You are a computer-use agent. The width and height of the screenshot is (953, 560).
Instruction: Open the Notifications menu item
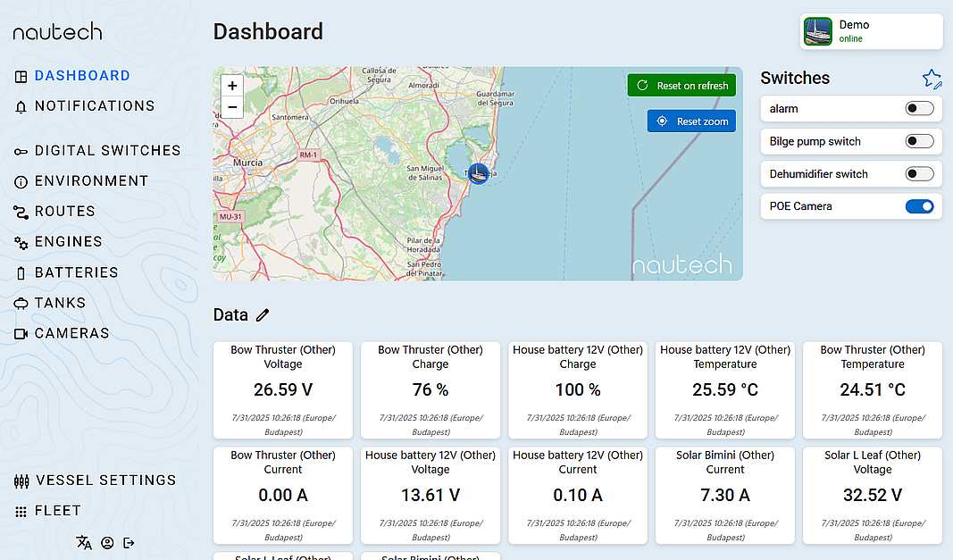click(x=94, y=106)
